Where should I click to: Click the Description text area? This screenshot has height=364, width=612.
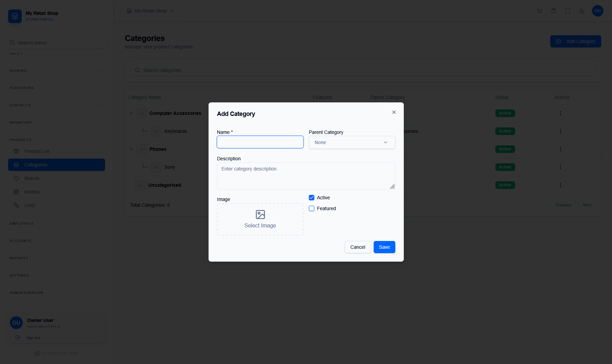pos(306,176)
